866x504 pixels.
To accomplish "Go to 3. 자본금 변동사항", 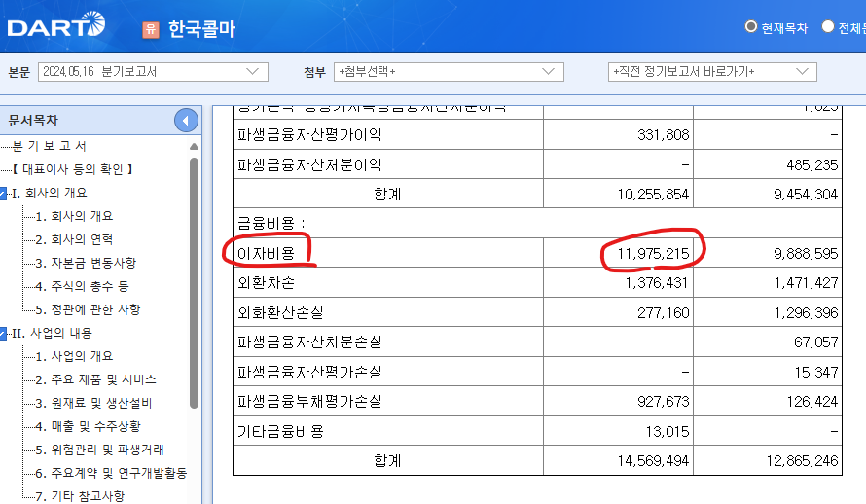I will (x=86, y=263).
